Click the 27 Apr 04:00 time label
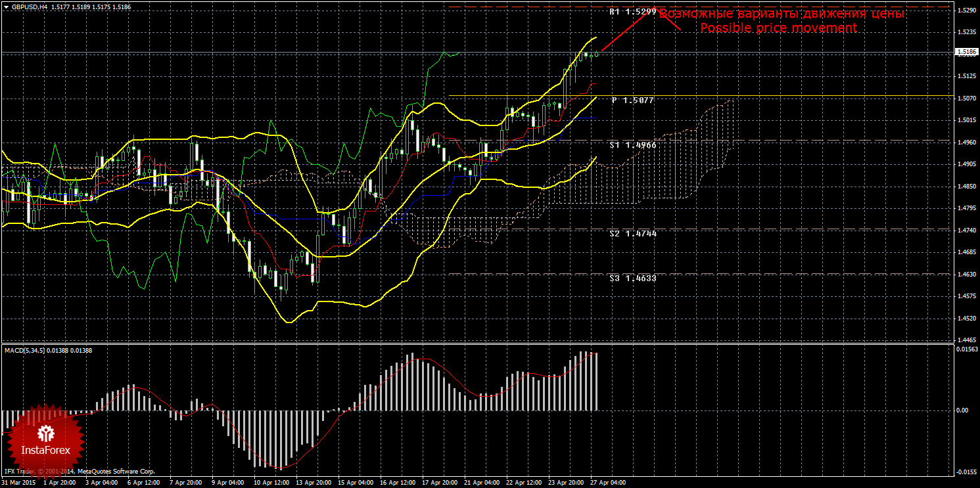 [x=608, y=482]
